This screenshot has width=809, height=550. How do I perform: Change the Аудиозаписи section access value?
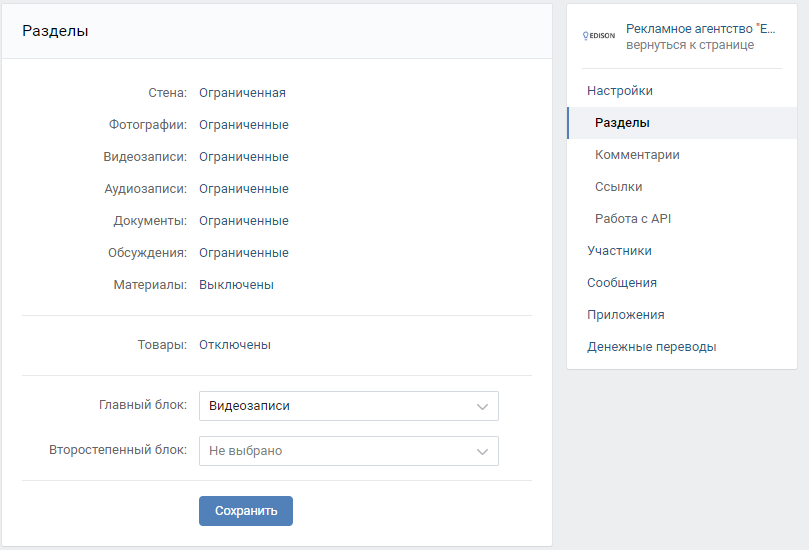tap(243, 189)
